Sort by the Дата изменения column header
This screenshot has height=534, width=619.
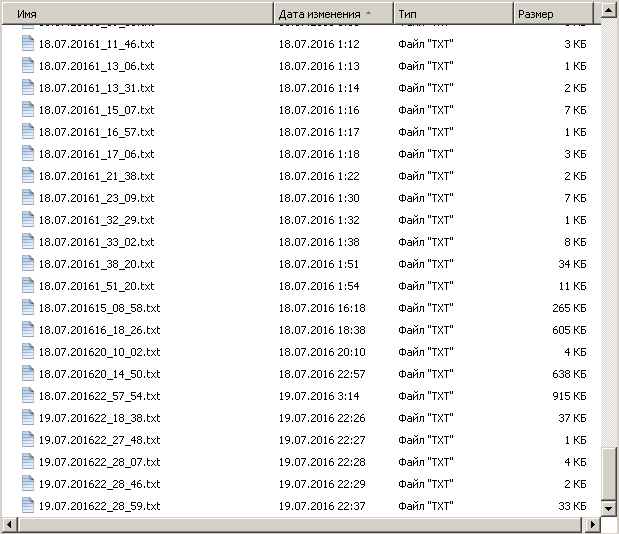point(334,14)
